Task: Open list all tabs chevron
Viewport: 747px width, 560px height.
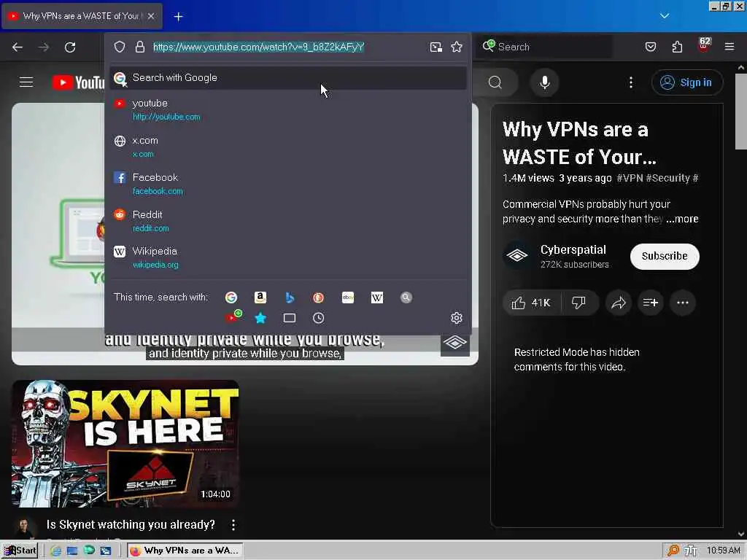Action: pyautogui.click(x=665, y=16)
